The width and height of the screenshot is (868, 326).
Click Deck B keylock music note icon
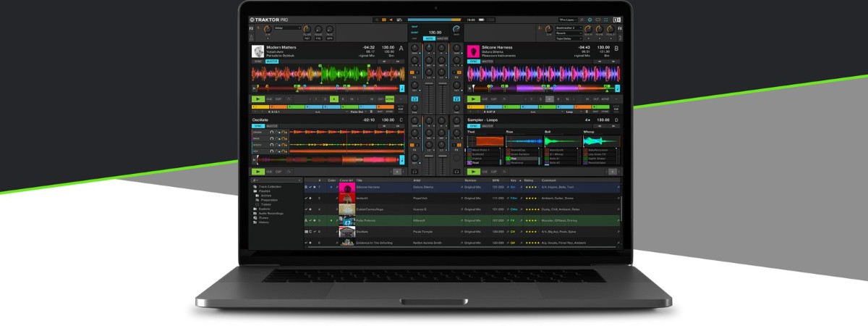tap(617, 88)
